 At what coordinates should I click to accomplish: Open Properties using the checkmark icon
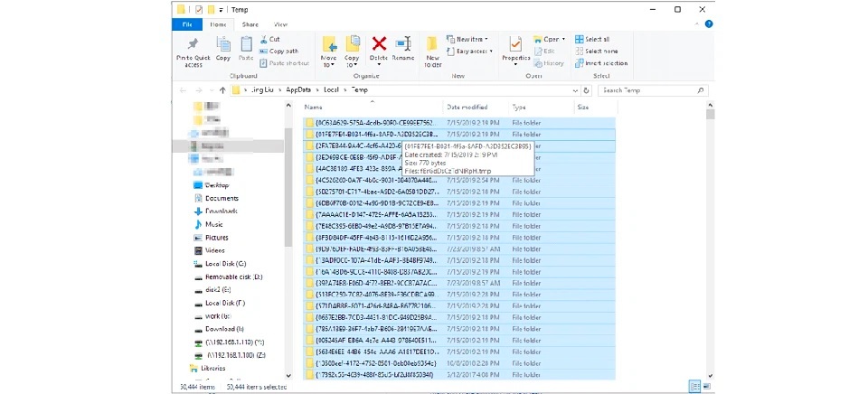(x=515, y=44)
